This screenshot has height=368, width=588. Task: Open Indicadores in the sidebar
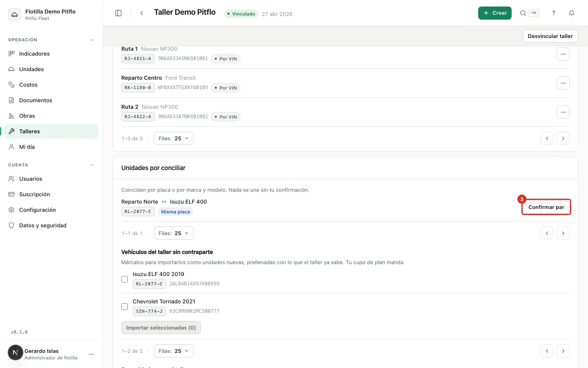tap(51, 54)
